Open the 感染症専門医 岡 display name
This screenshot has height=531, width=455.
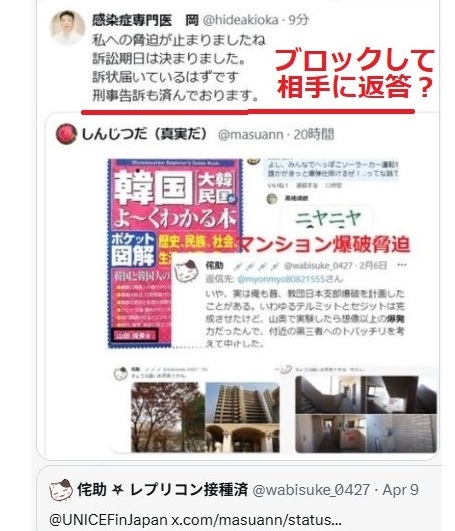coord(145,20)
